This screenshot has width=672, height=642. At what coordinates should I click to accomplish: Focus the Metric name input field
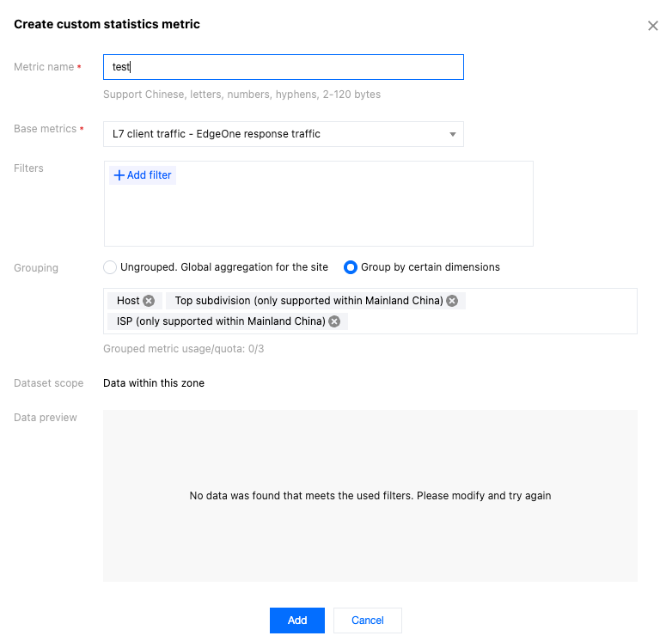point(284,67)
